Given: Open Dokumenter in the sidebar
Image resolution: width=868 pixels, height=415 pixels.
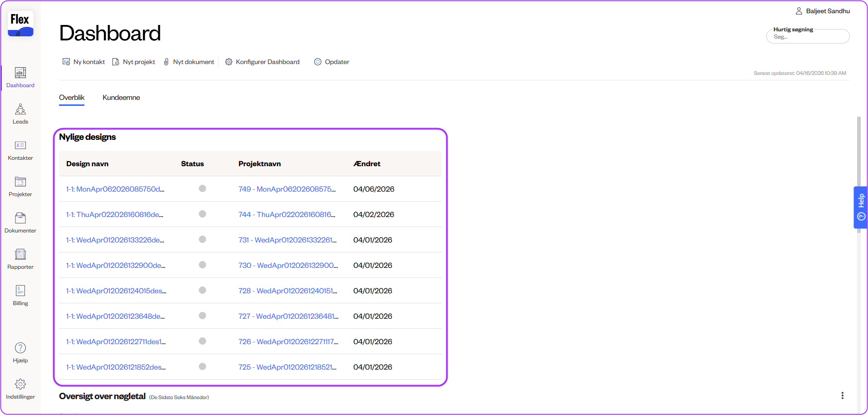Looking at the screenshot, I should tap(20, 222).
